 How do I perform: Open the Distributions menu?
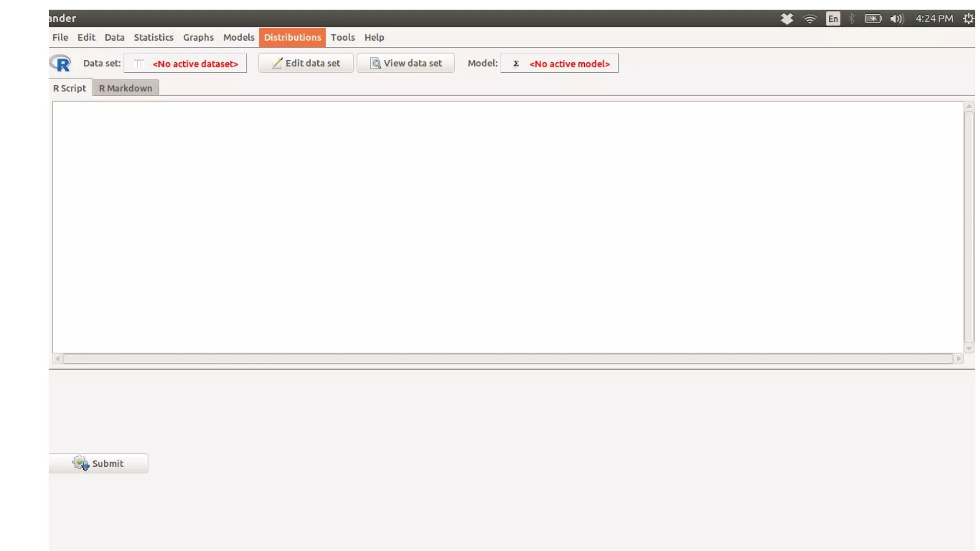tap(292, 37)
